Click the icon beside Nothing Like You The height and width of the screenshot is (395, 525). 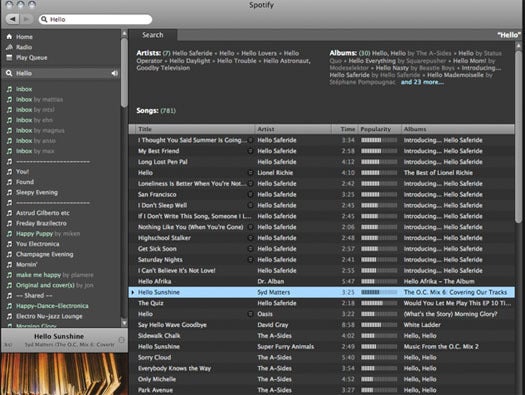pyautogui.click(x=250, y=227)
